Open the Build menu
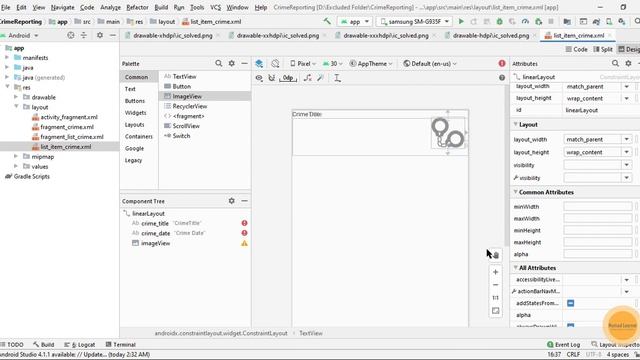The height and width of the screenshot is (360, 640). click(x=161, y=7)
